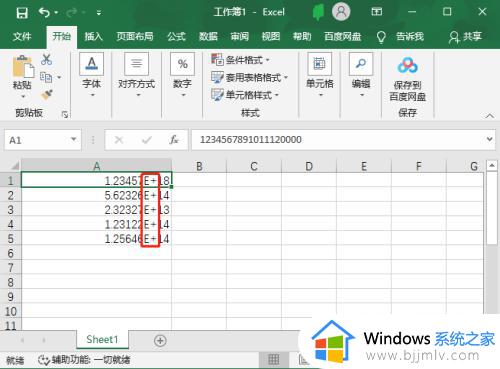The height and width of the screenshot is (369, 500).
Task: Click the user account avatar icon
Action: pos(341,12)
